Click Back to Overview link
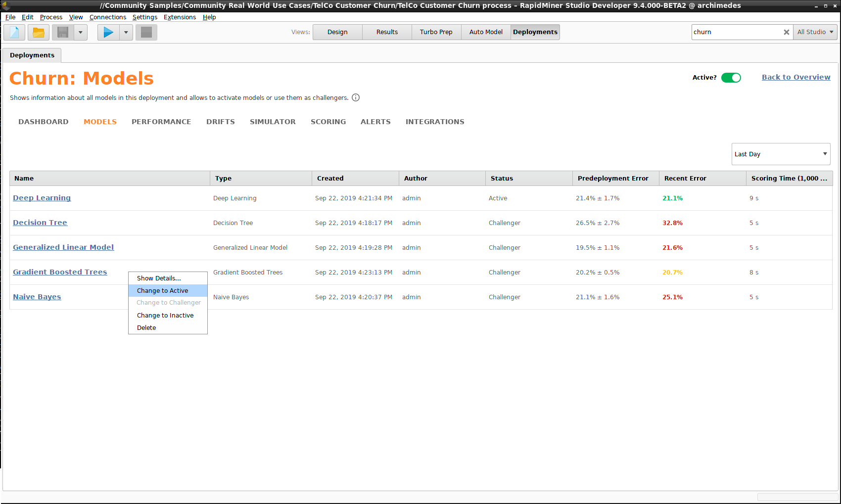This screenshot has height=504, width=841. pos(796,77)
